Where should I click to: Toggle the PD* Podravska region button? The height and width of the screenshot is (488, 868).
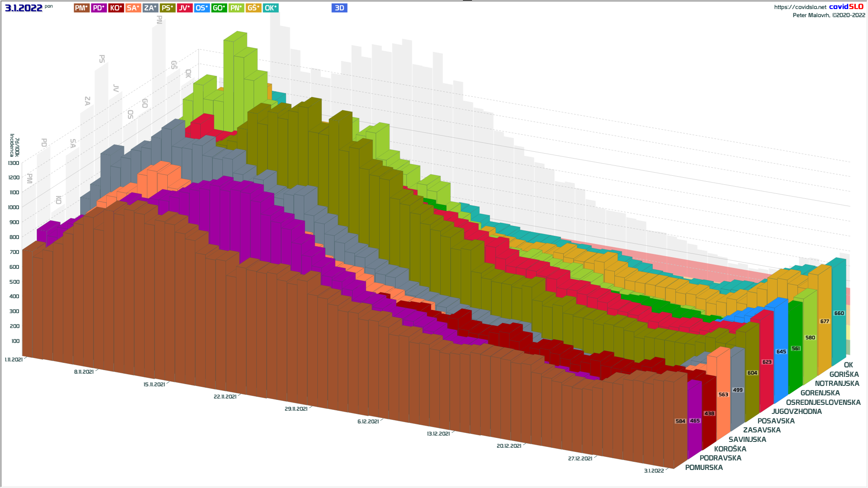point(99,8)
